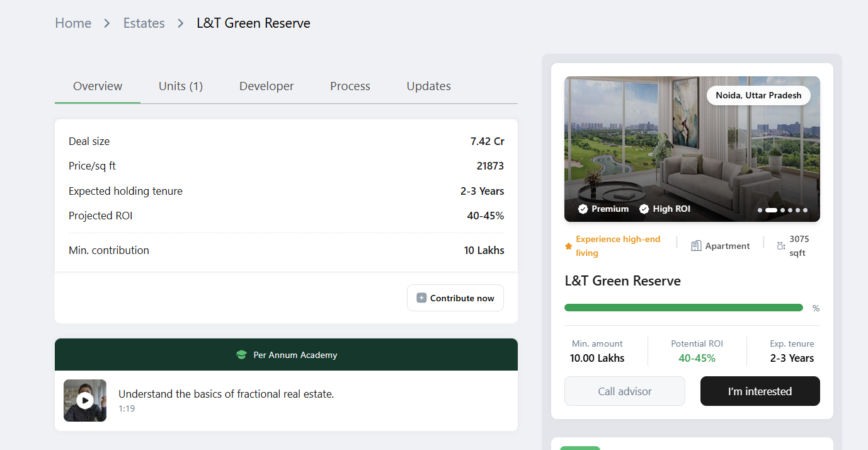Click the Apartment building icon
Viewport: 868px width, 450px height.
pyautogui.click(x=696, y=246)
